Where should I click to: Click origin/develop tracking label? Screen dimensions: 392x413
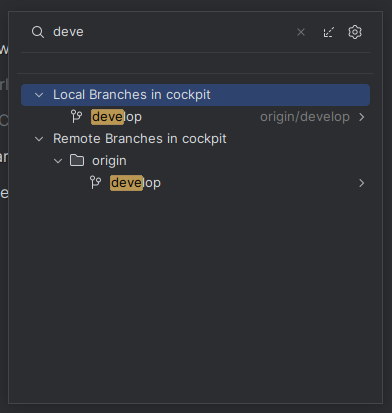tap(305, 117)
